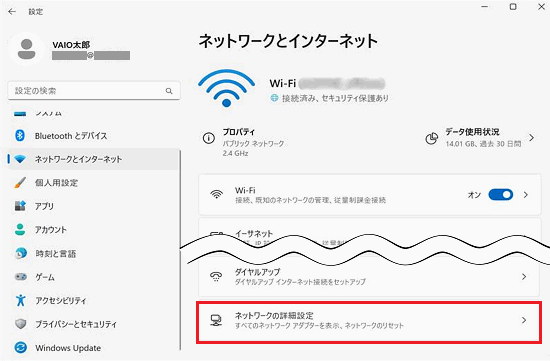Screen dimensions: 550x361
Task: Click the paintbrush 個人用設定 icon
Action: 20,183
